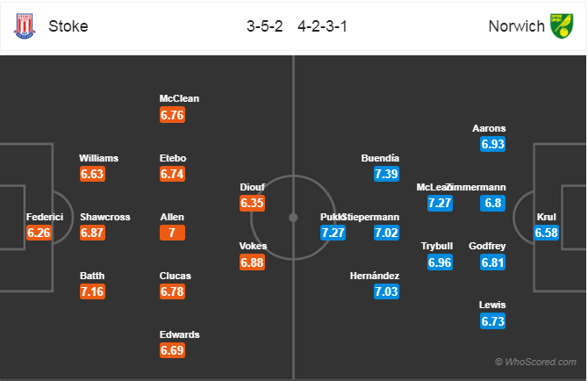Select Batth's 7.16 rating badge

pos(92,291)
